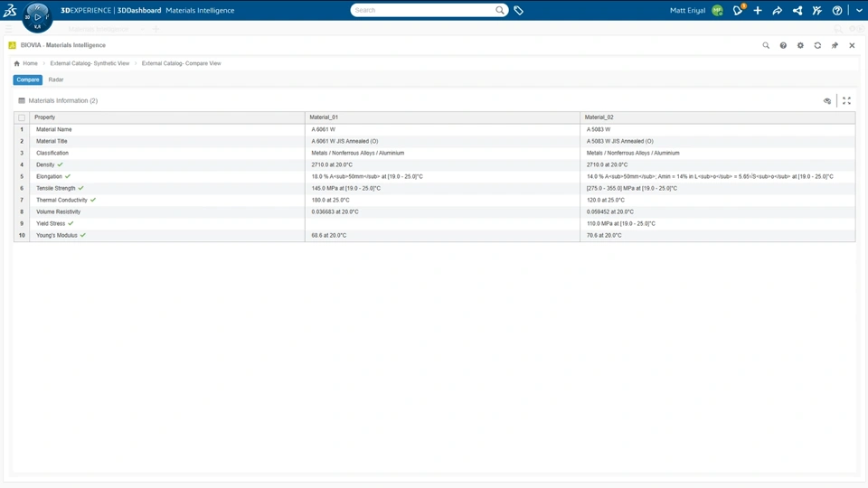Click the Thermal Conductivity green checkmark

coord(93,200)
